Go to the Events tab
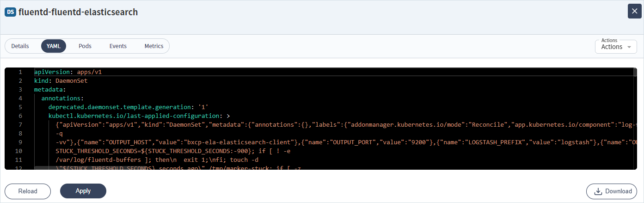The image size is (644, 203). (118, 46)
